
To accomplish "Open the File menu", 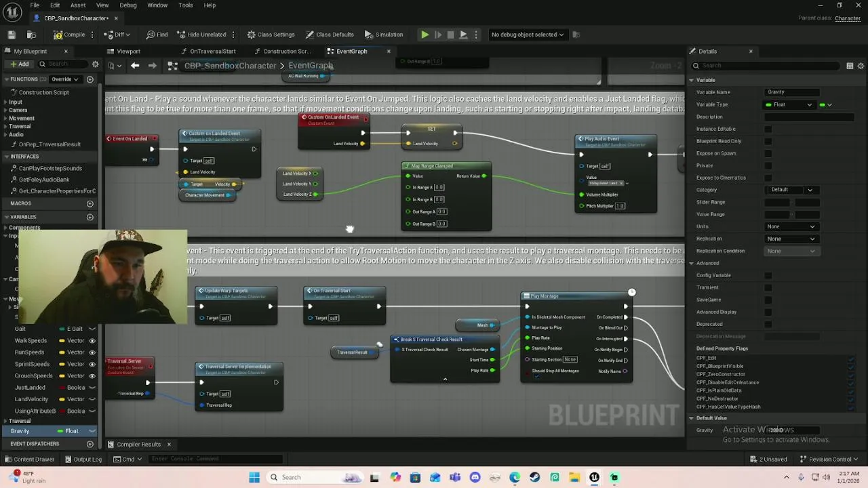I will [35, 5].
